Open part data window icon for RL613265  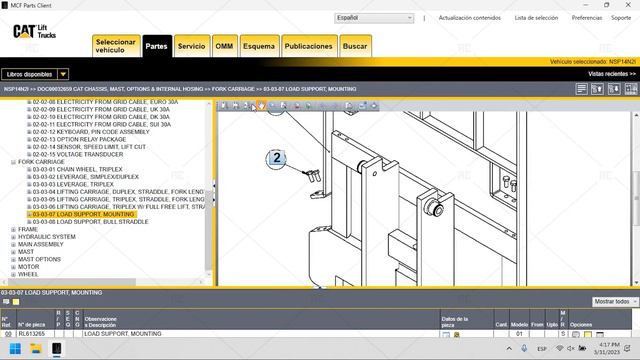tap(446, 335)
